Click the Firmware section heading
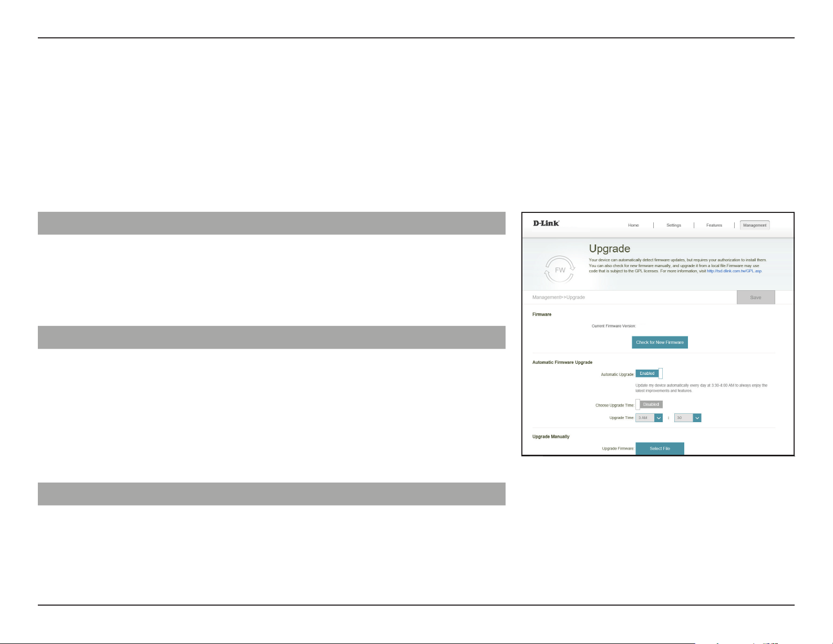833x644 pixels. tap(542, 314)
